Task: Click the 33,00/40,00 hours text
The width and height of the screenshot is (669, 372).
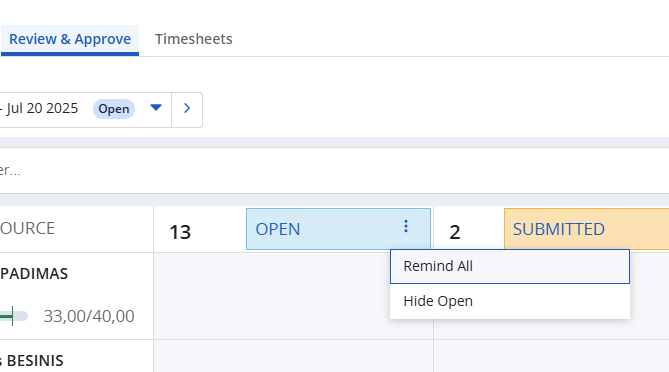Action: [89, 317]
